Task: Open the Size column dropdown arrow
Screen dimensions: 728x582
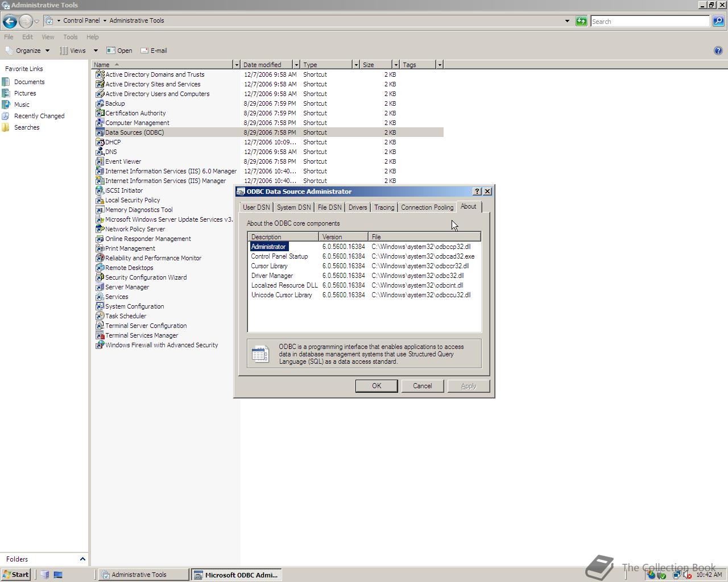Action: 396,65
